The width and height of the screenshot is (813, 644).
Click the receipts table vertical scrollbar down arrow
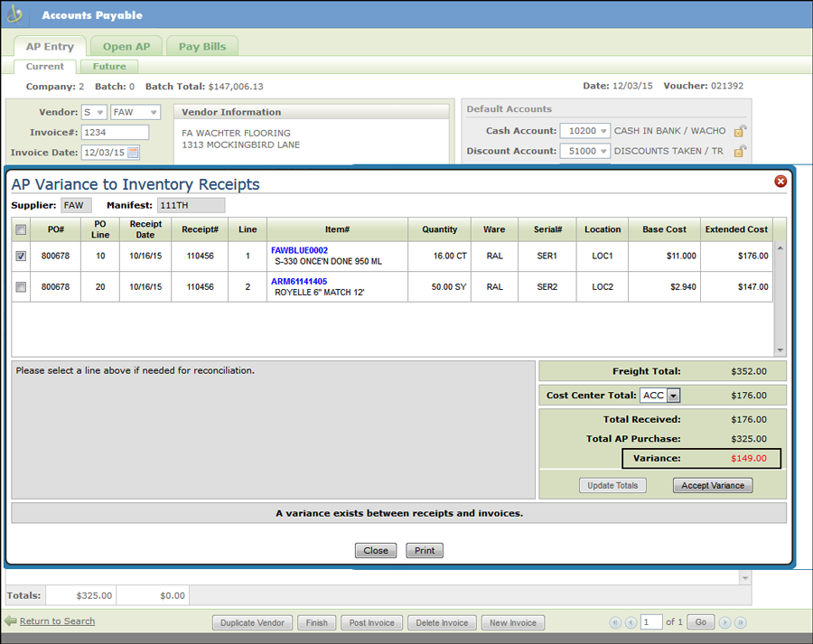[780, 350]
